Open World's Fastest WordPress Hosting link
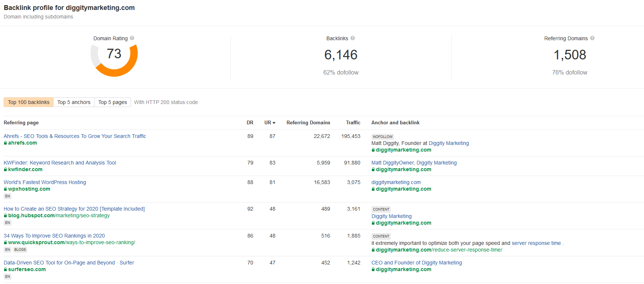Image resolution: width=644 pixels, height=284 pixels. coord(45,182)
